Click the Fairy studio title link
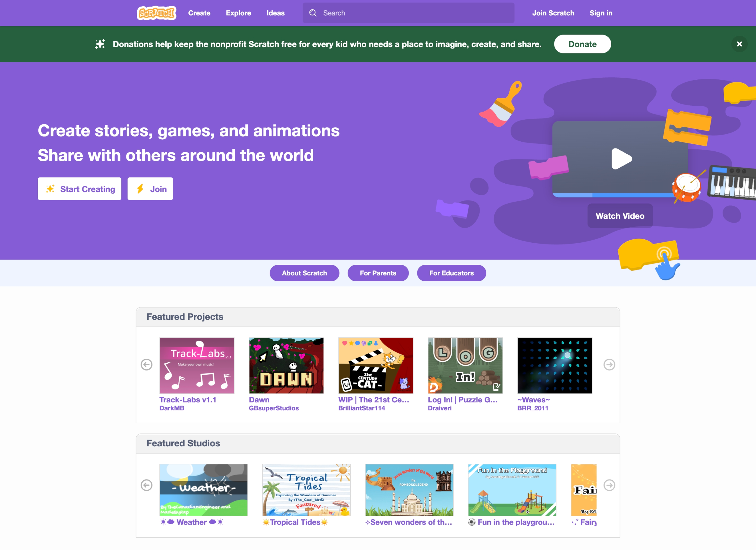The image size is (756, 550). coord(584,522)
